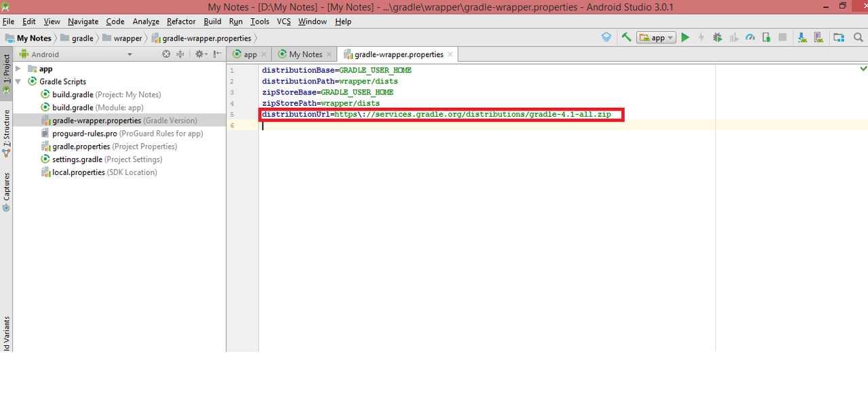Click the green checkmark inspection indicator
Image resolution: width=868 pixels, height=405 pixels.
click(863, 69)
